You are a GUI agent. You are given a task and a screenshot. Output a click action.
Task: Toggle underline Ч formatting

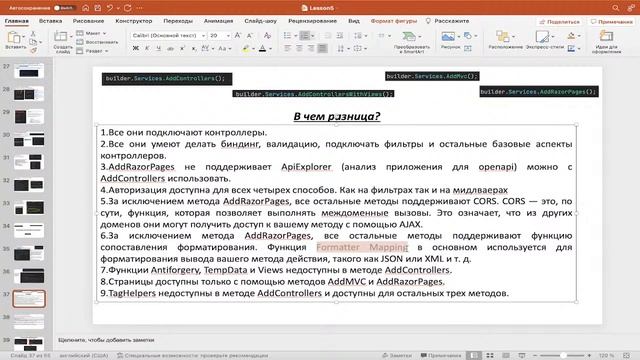158,49
